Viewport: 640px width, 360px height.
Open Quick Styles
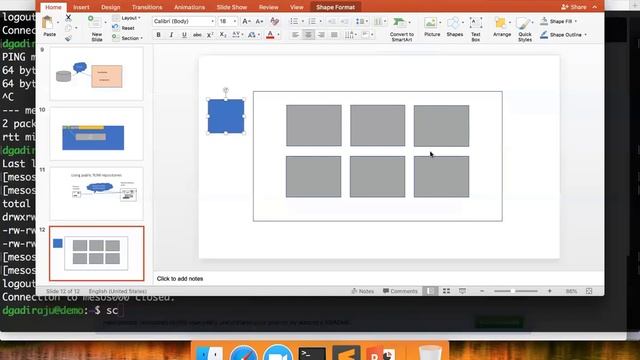pos(524,29)
